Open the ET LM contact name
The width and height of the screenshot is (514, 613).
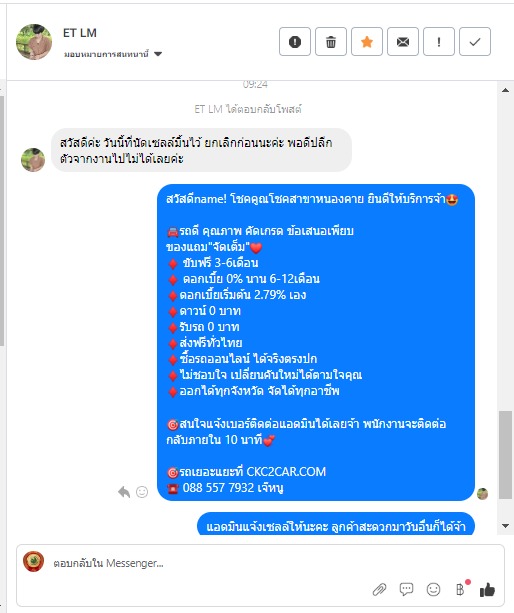[80, 33]
